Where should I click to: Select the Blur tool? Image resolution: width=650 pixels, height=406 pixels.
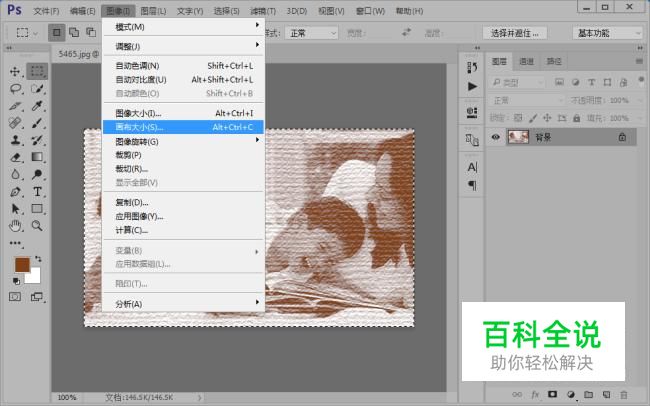tap(15, 174)
